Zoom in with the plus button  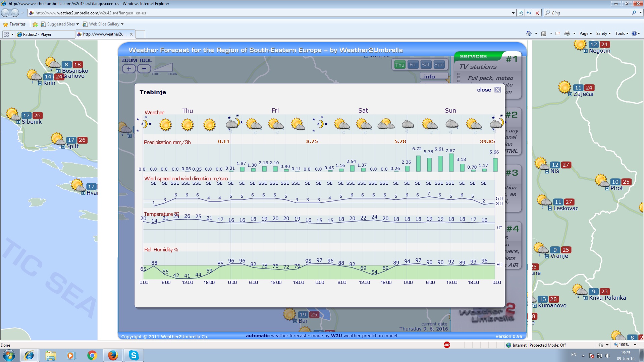point(129,69)
